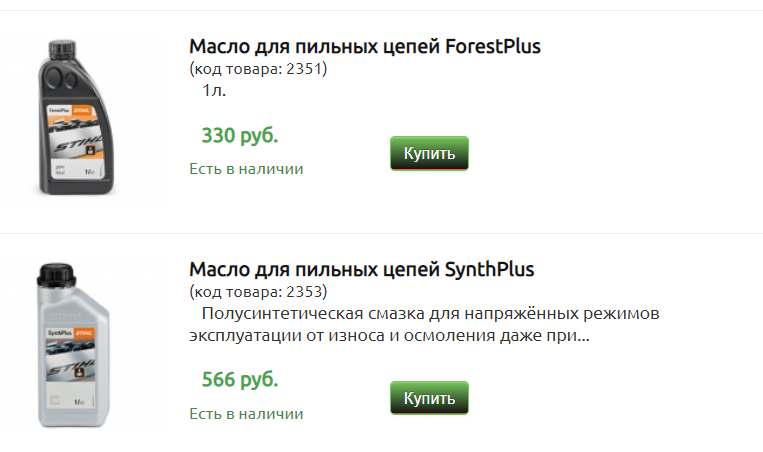This screenshot has width=763, height=452.
Task: Expand the truncated SynthPlus description ellipsis
Action: 583,336
